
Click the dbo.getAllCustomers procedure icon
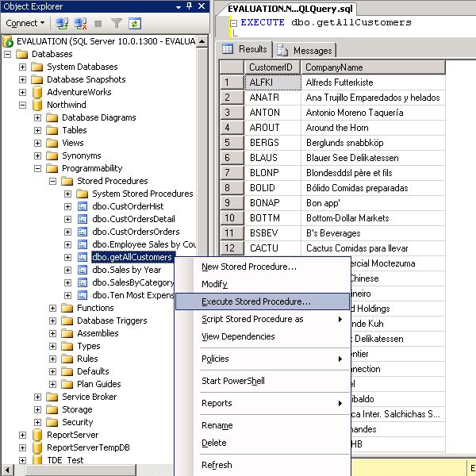pyautogui.click(x=83, y=257)
